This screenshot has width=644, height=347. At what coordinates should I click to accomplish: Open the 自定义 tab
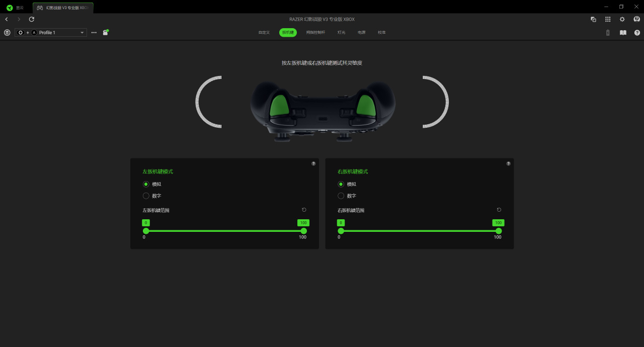pyautogui.click(x=264, y=32)
